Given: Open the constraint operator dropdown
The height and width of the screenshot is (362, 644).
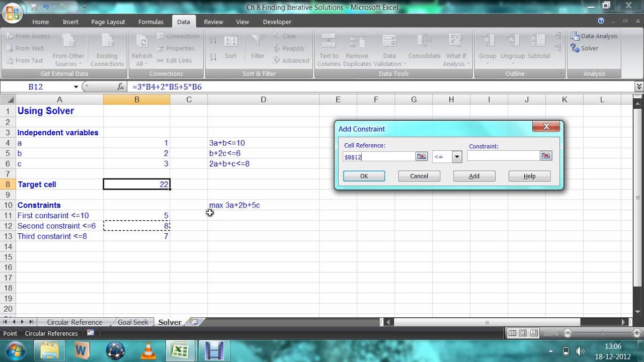Looking at the screenshot, I should pyautogui.click(x=457, y=157).
